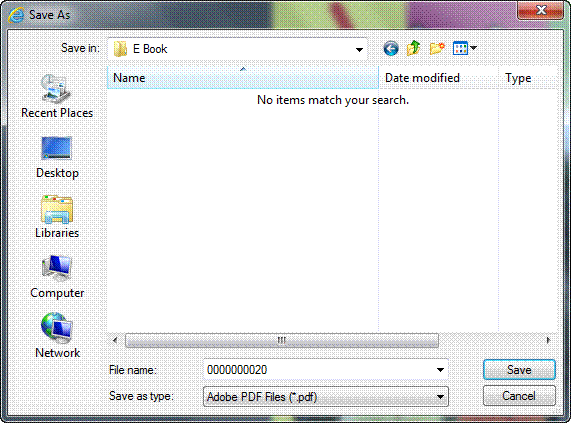Sort by the Name column header
The height and width of the screenshot is (423, 571).
pyautogui.click(x=243, y=78)
